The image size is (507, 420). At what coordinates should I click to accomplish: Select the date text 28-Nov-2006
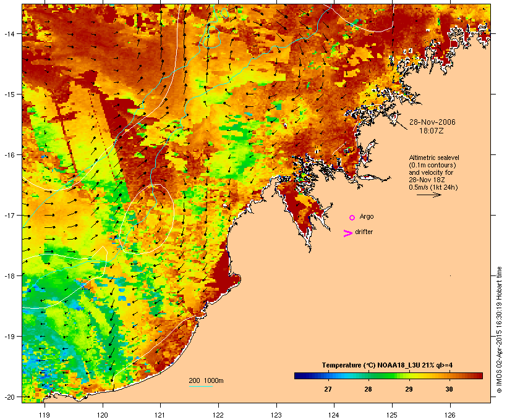pos(432,122)
